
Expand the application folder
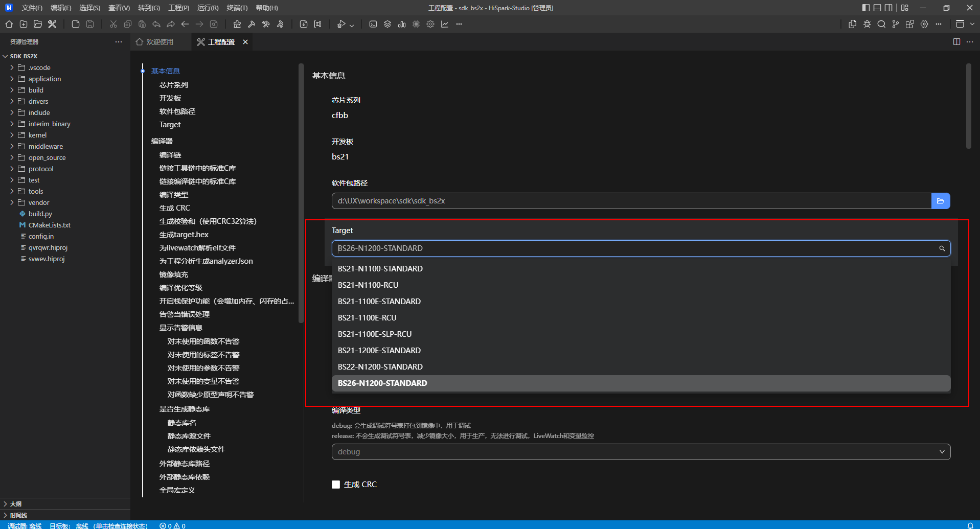(44, 79)
